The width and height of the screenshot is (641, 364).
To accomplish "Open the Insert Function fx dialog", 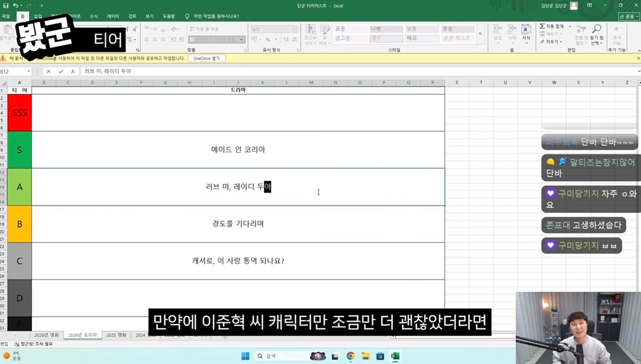I will (x=73, y=71).
